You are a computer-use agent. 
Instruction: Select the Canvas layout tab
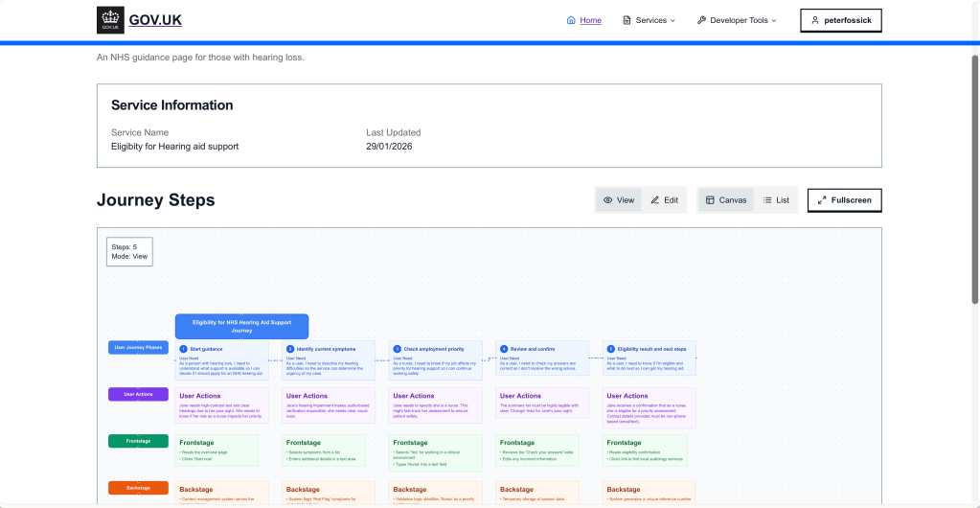coord(725,200)
